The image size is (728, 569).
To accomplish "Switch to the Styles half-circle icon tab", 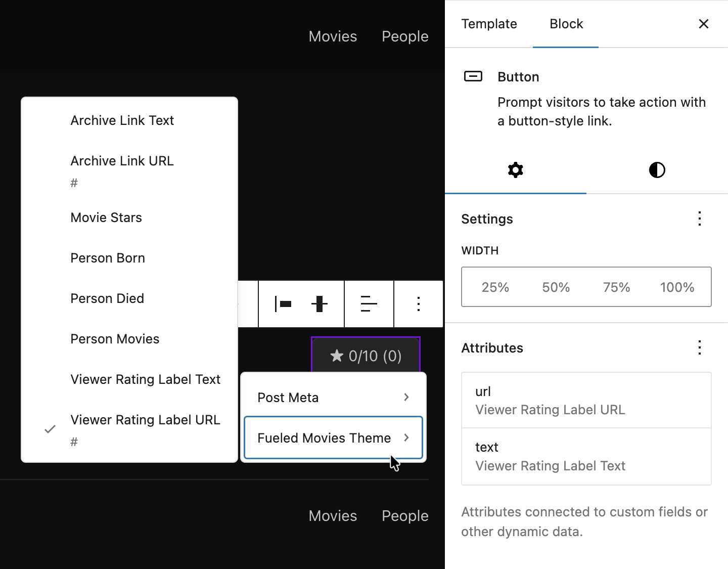I will [657, 170].
